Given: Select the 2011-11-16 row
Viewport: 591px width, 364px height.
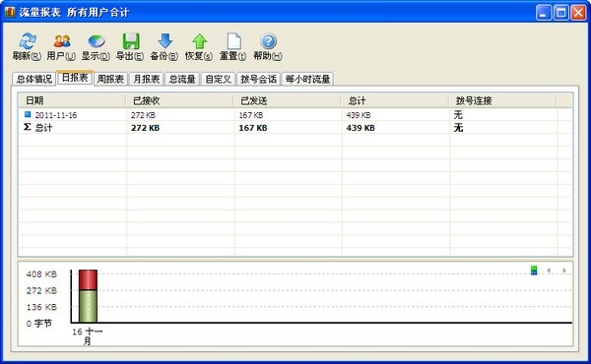Looking at the screenshot, I should (295, 115).
